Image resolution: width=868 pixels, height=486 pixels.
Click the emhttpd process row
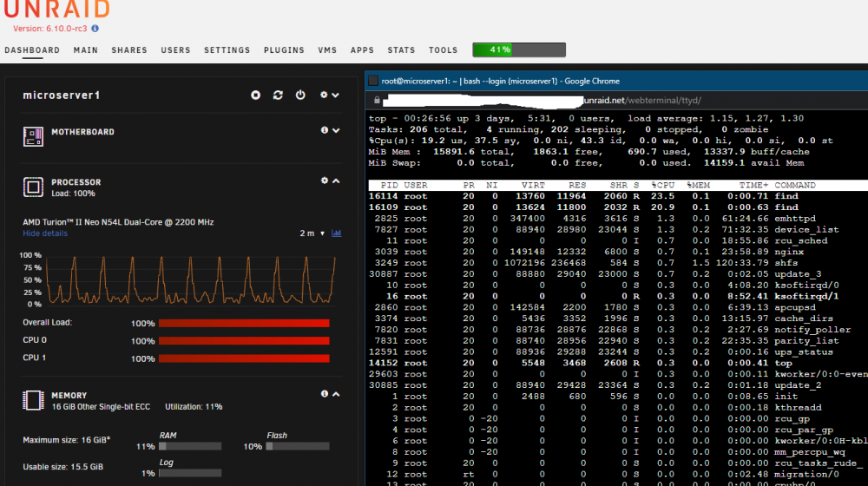(618, 218)
